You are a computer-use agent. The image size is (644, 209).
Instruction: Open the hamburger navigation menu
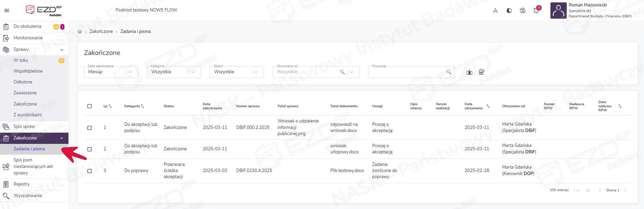click(6, 11)
